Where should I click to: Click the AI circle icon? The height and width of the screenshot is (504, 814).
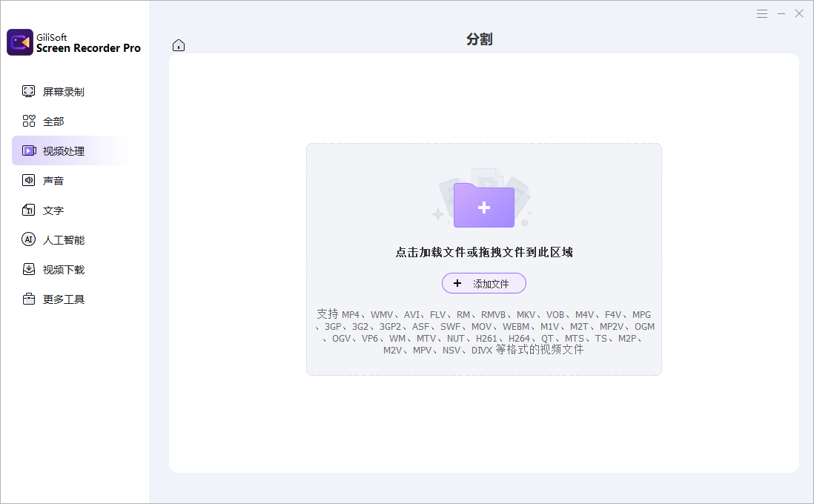pos(29,239)
